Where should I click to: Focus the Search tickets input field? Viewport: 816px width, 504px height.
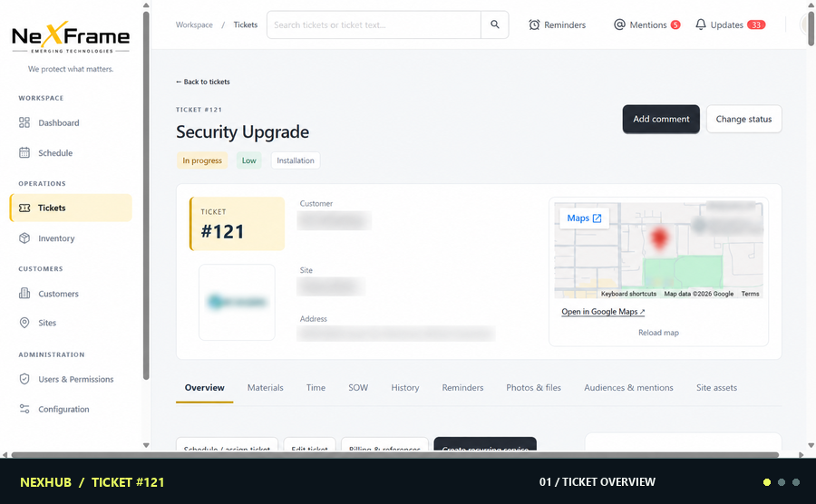[x=374, y=25]
